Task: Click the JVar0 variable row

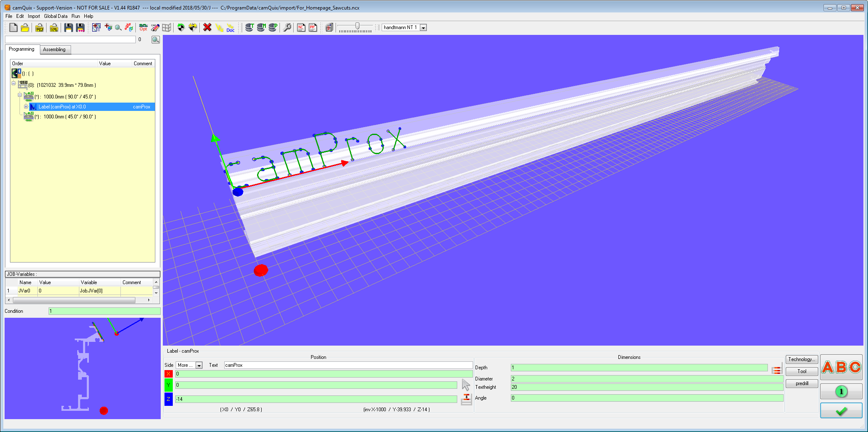Action: pos(79,291)
